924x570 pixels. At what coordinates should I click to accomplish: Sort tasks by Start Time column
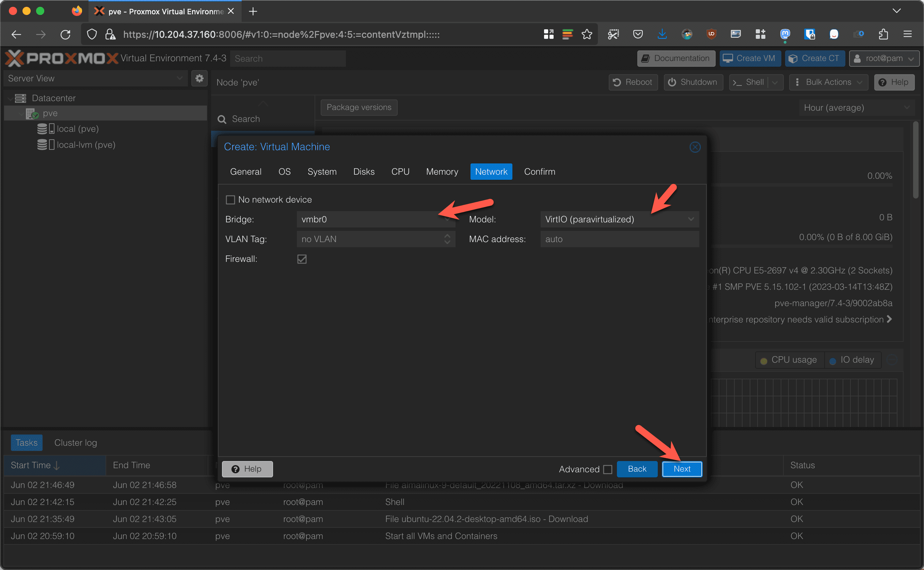coord(54,465)
